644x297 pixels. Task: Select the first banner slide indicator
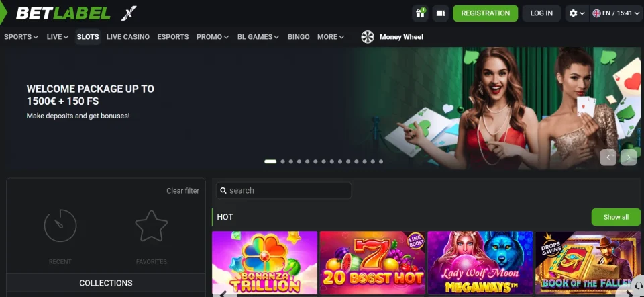click(x=270, y=162)
